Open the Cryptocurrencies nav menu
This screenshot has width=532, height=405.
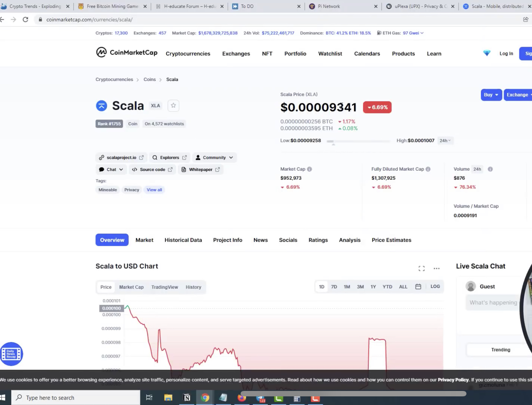click(x=188, y=54)
